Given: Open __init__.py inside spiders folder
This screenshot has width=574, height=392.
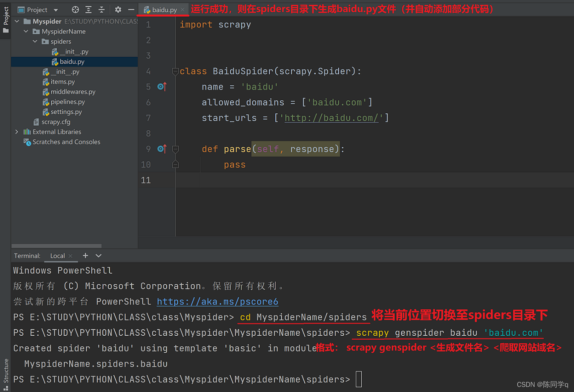Looking at the screenshot, I should [x=74, y=52].
